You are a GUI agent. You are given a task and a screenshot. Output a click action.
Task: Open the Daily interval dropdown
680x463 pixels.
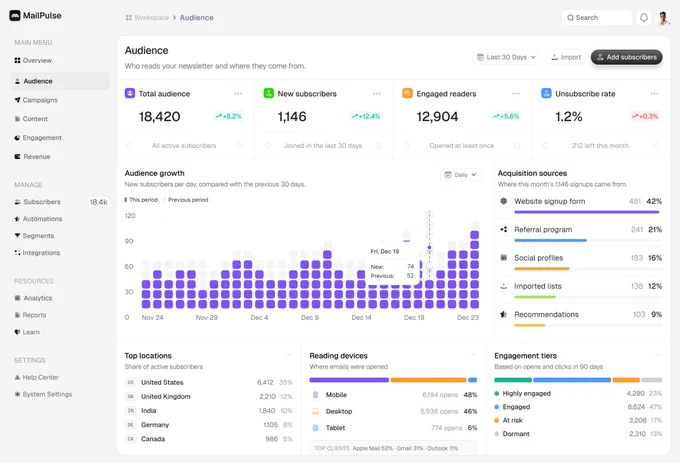[x=461, y=175]
